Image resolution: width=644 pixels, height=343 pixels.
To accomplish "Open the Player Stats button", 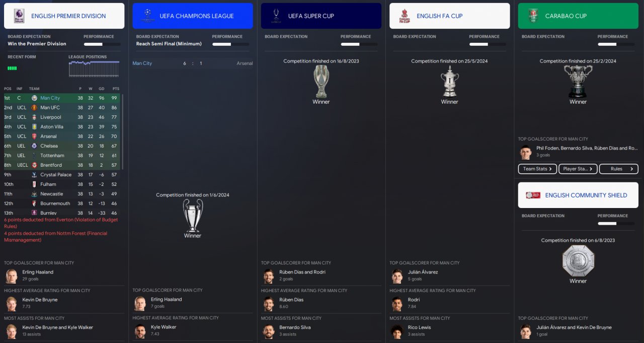I will [x=578, y=169].
